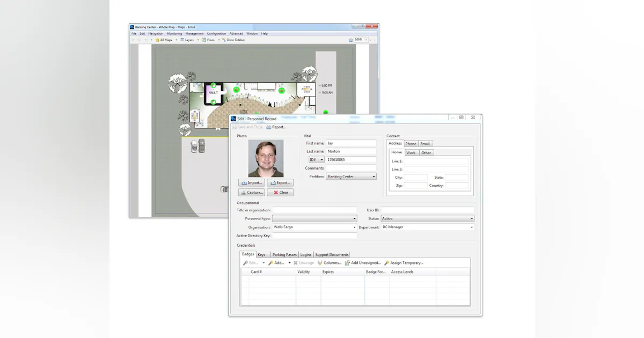644x338 pixels.
Task: Click the City field
Action: pos(416,178)
